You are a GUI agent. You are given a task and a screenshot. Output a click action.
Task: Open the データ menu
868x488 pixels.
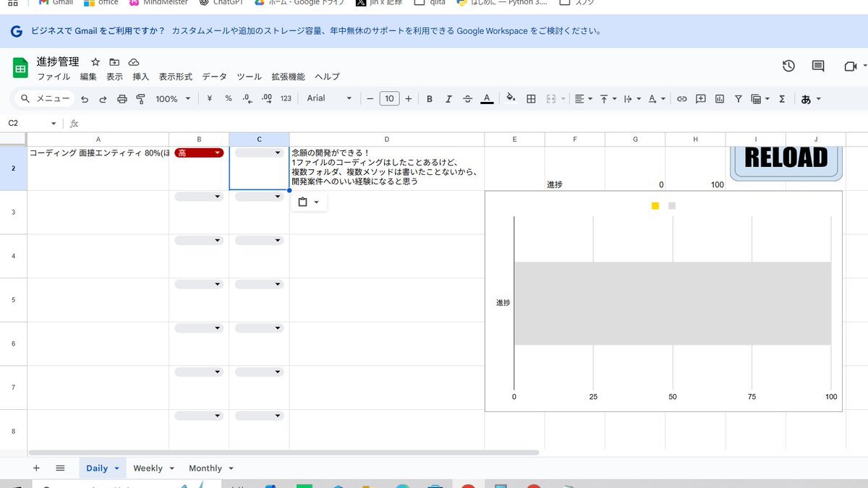tap(214, 77)
